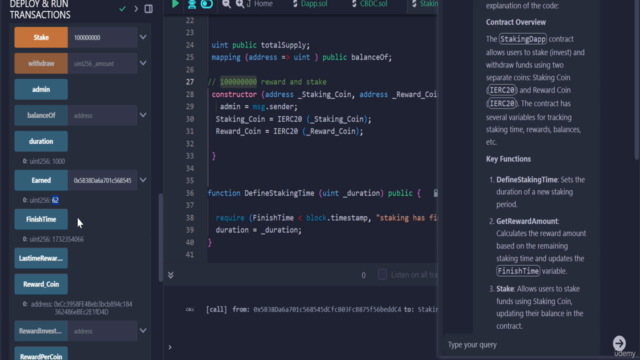This screenshot has width=640, height=360.
Task: Click the constructor keyword on line 28
Action: tap(234, 94)
